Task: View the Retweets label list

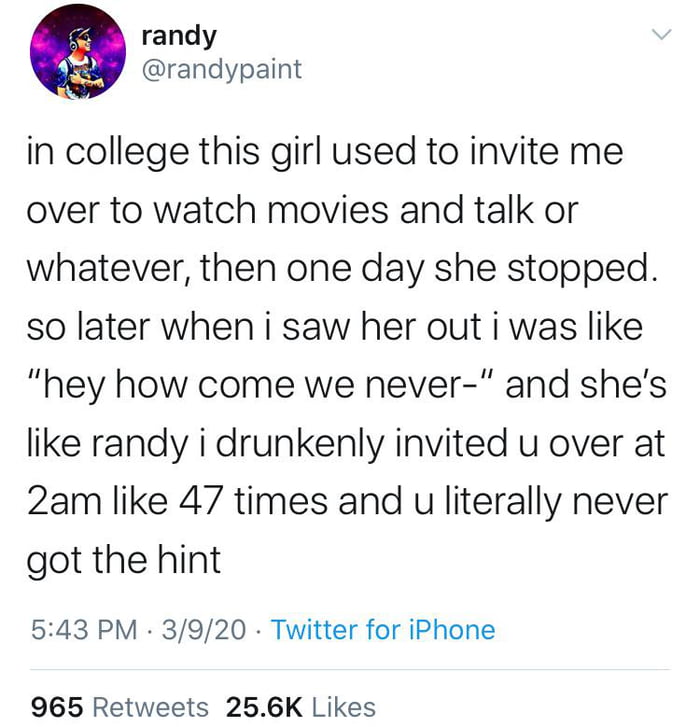Action: point(150,708)
